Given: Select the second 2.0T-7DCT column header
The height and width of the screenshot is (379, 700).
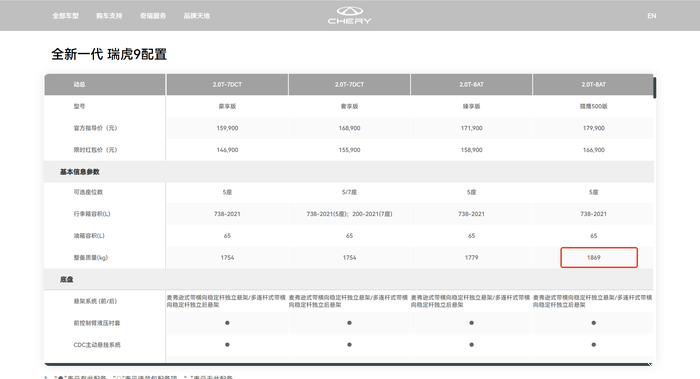Looking at the screenshot, I should pyautogui.click(x=350, y=84).
